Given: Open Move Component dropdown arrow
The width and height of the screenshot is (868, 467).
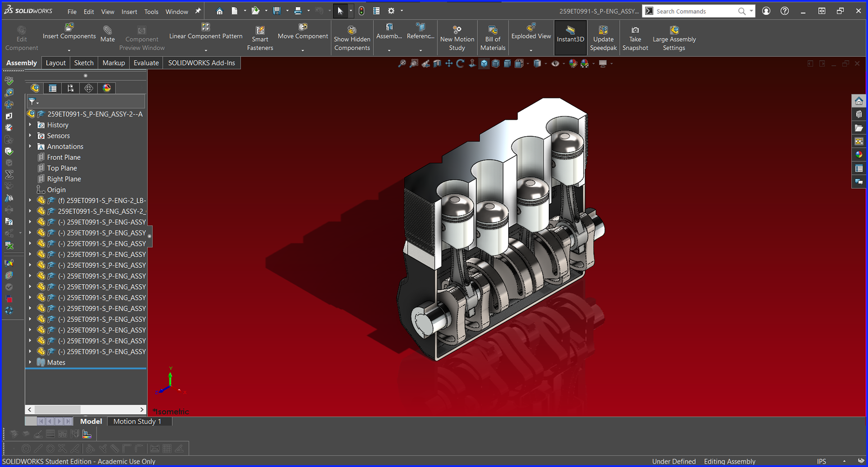Looking at the screenshot, I should 302,50.
